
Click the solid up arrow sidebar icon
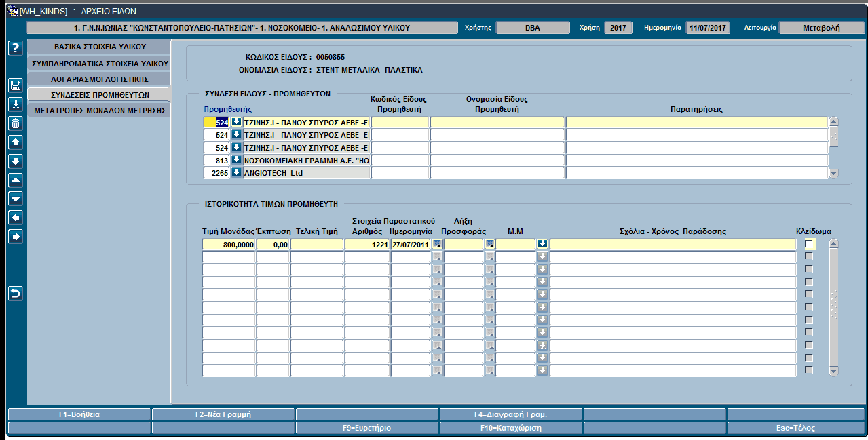(16, 142)
